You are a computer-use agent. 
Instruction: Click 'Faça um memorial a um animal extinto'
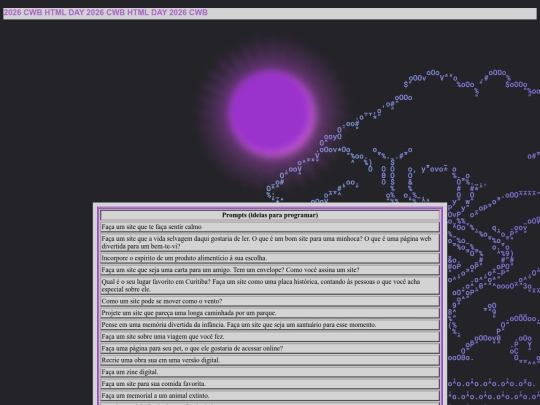point(270,395)
